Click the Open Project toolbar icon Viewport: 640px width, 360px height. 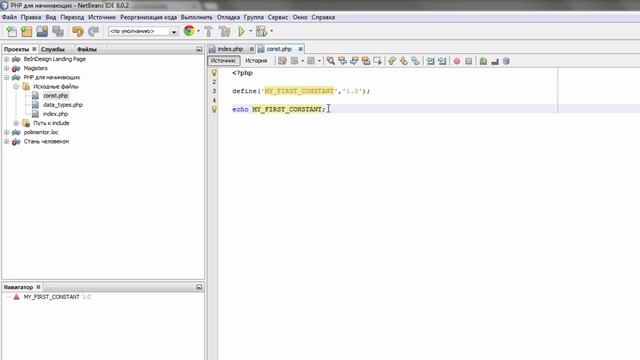click(x=42, y=31)
